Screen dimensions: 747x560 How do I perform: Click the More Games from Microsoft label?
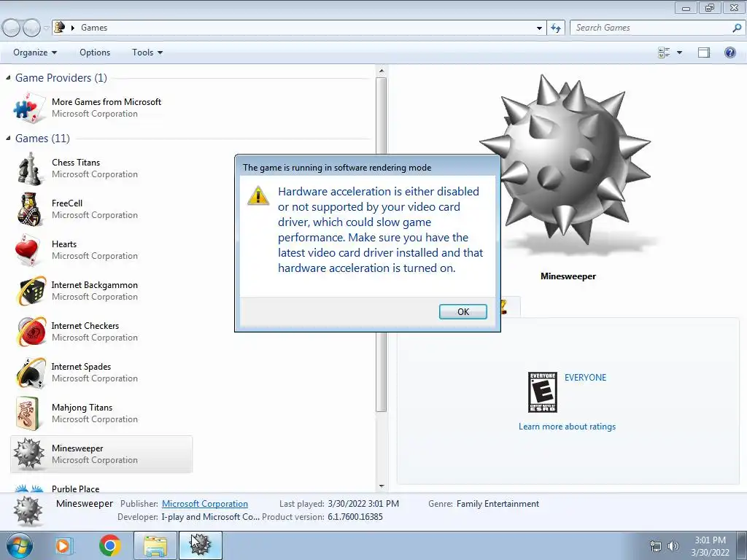tap(107, 101)
